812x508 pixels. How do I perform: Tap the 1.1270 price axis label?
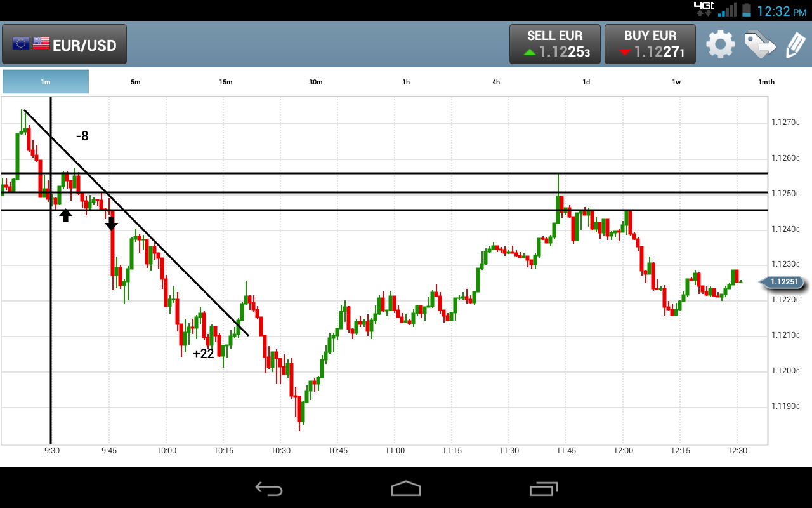785,123
